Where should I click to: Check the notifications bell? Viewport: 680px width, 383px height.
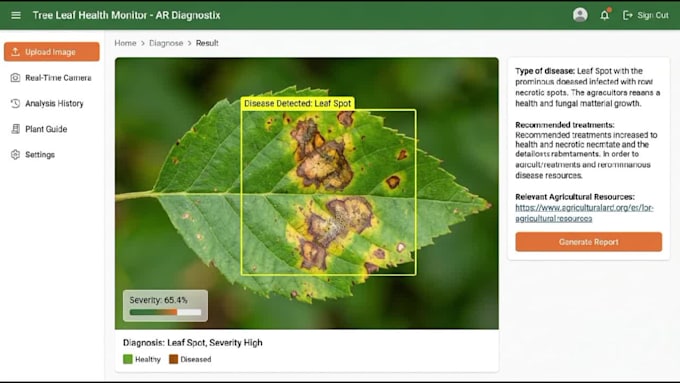point(605,15)
